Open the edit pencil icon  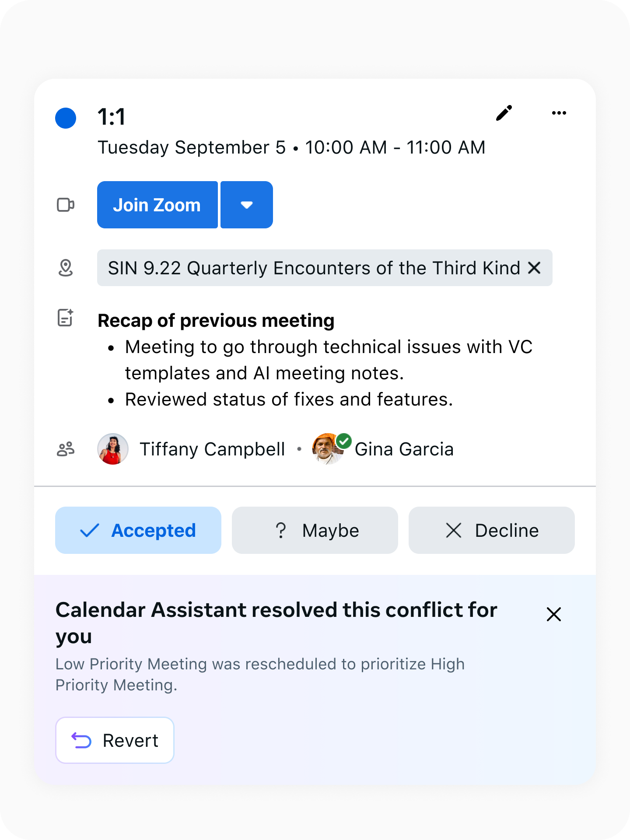[504, 113]
